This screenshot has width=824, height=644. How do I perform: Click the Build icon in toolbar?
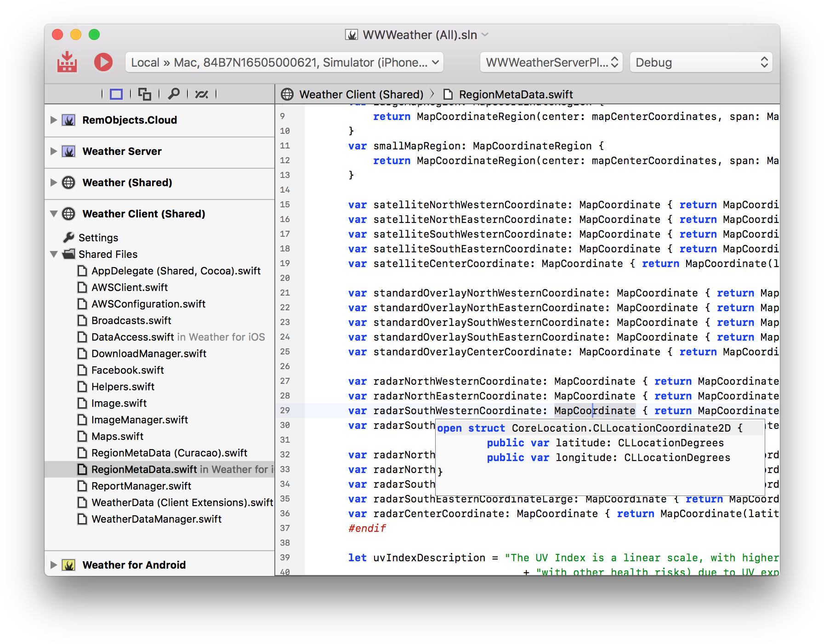tap(67, 62)
